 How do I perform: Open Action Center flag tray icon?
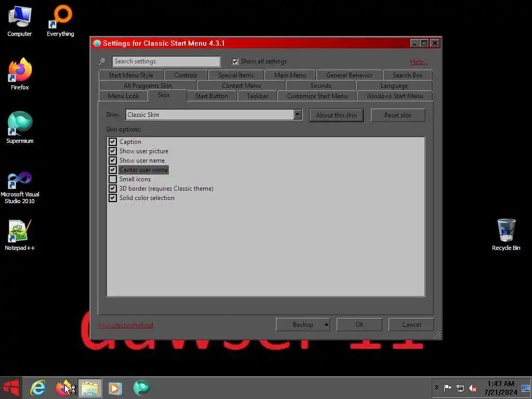coord(447,388)
